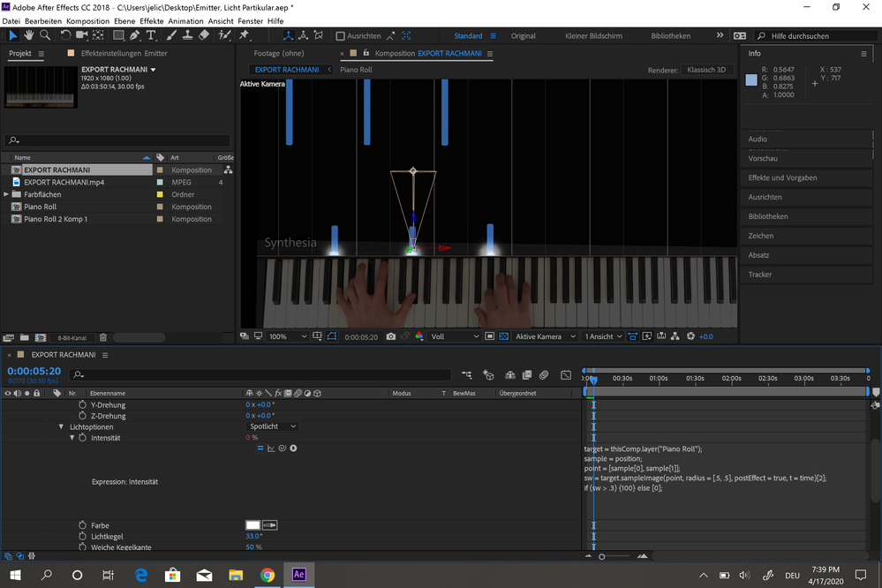Activate the Text tool
This screenshot has height=588, width=882.
coord(151,35)
